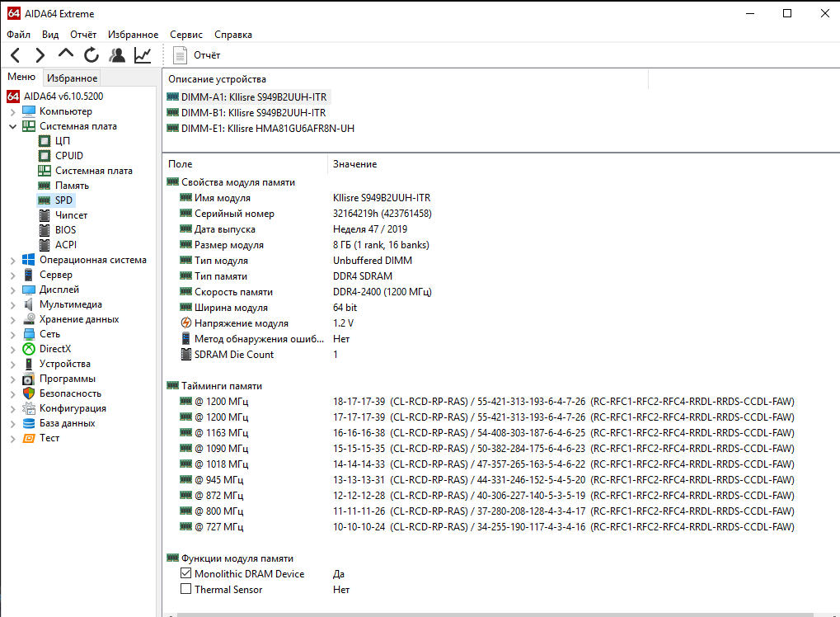Open the Справка menu
Image resolution: width=840 pixels, height=617 pixels.
click(x=233, y=35)
